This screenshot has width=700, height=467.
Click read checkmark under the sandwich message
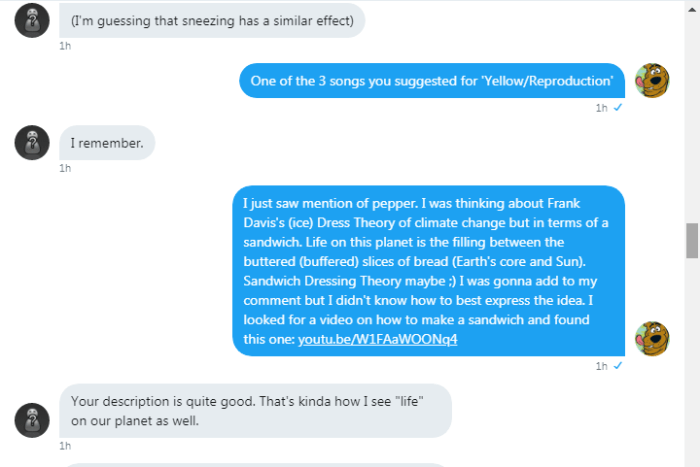tap(618, 366)
